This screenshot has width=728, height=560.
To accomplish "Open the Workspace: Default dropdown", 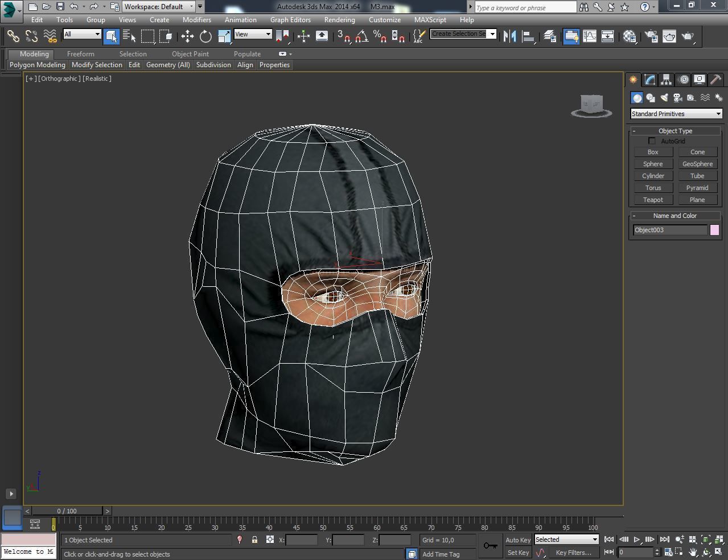I will [x=159, y=7].
